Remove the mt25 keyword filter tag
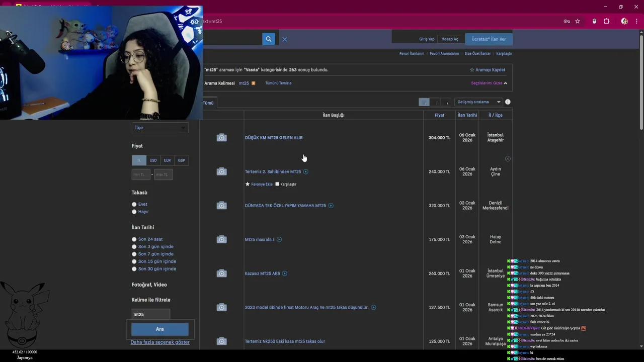Viewport: 644px width, 362px height. [x=253, y=83]
